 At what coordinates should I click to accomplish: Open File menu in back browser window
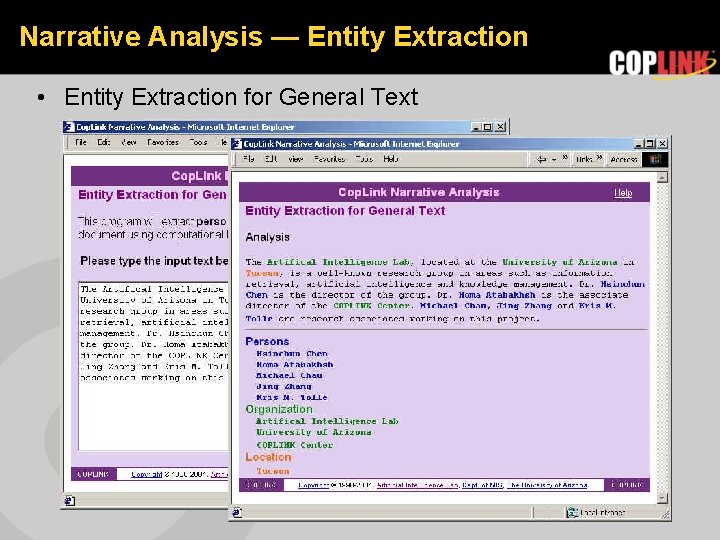(x=81, y=142)
